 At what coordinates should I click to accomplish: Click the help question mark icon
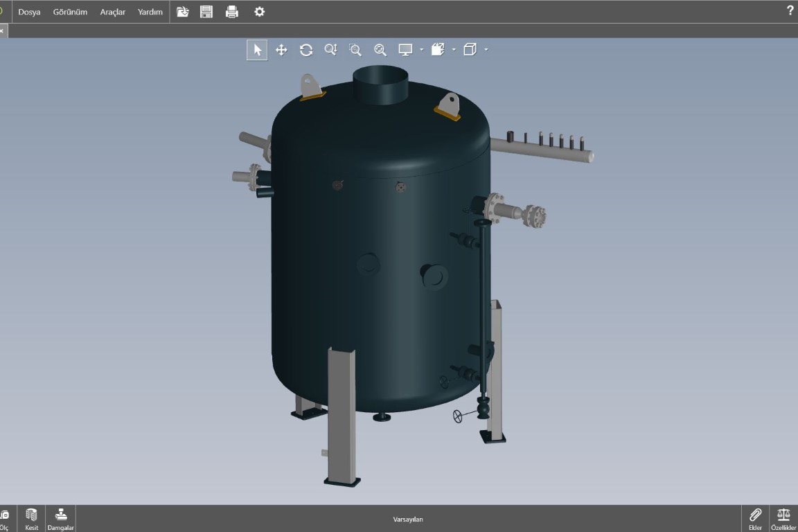(790, 10)
